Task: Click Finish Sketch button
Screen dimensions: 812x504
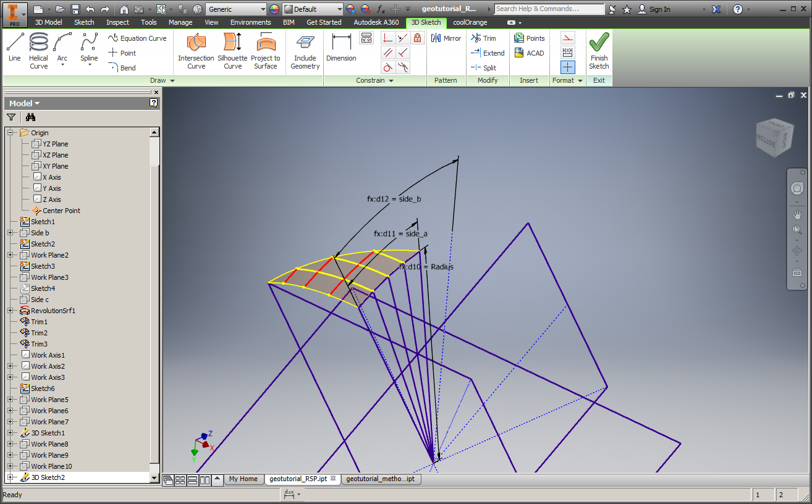Action: (599, 51)
